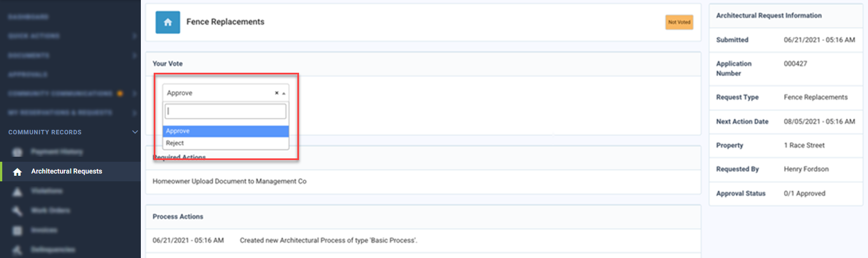Click the house icon for Architectural Requests
868x258 pixels.
17,172
